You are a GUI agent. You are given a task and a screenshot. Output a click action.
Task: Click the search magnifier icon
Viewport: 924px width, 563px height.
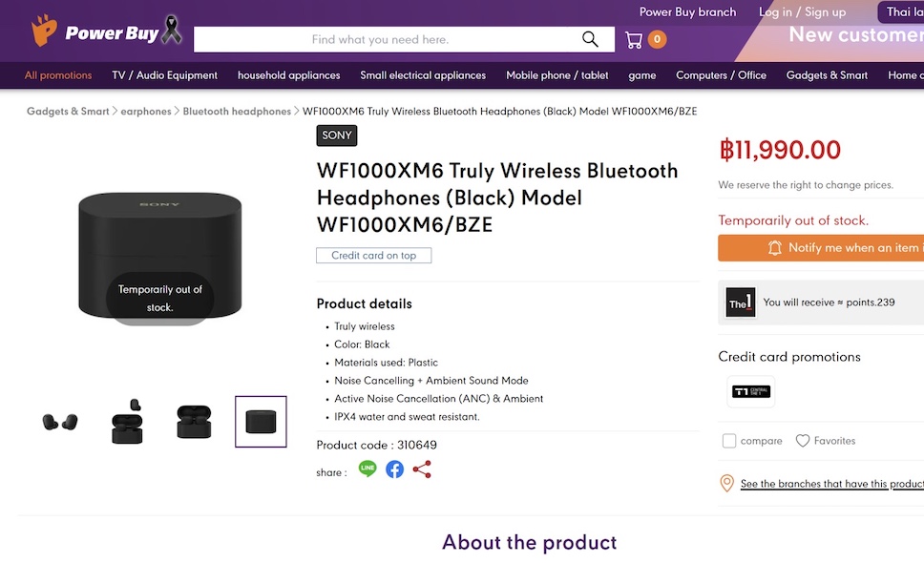point(590,39)
